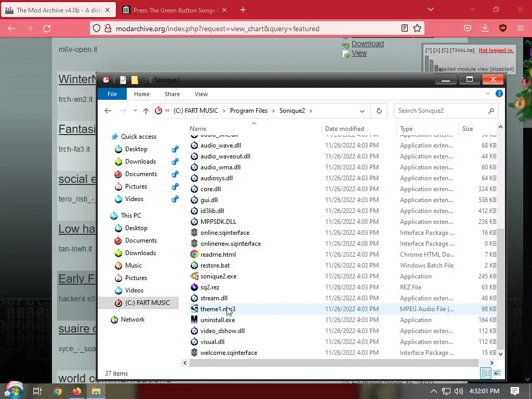Expand breadcrumb chevron after Sonique2
Screen dimensions: 532x399
[x=311, y=111]
